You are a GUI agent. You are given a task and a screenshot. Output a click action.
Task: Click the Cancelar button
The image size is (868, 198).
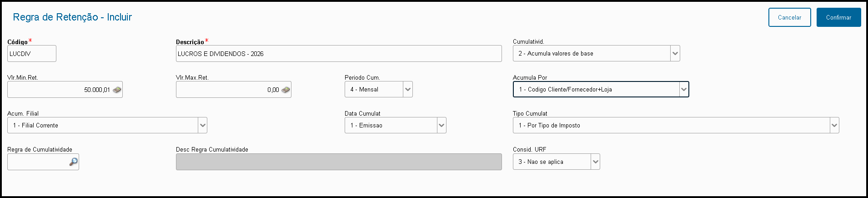(789, 17)
